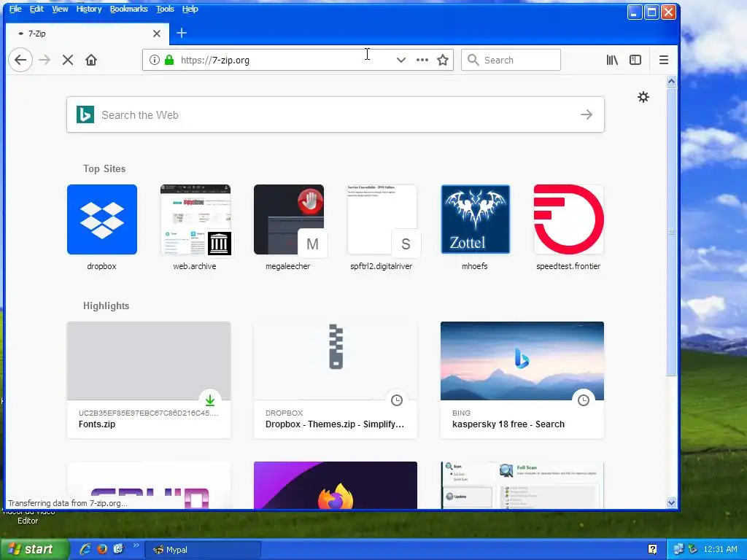Viewport: 747px width, 560px height.
Task: Open the Tools menu
Action: pyautogui.click(x=165, y=9)
